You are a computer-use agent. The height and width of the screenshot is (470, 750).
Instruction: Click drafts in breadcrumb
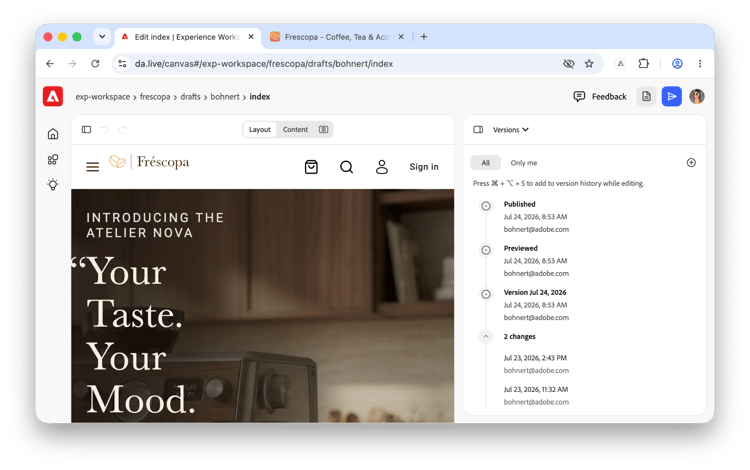coord(190,97)
